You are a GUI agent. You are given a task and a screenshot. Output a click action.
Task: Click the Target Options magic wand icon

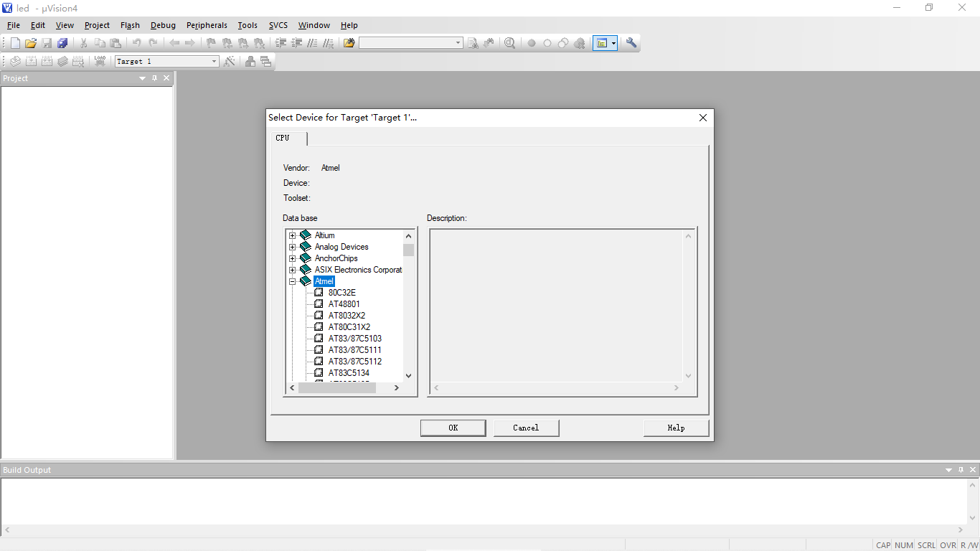[230, 62]
